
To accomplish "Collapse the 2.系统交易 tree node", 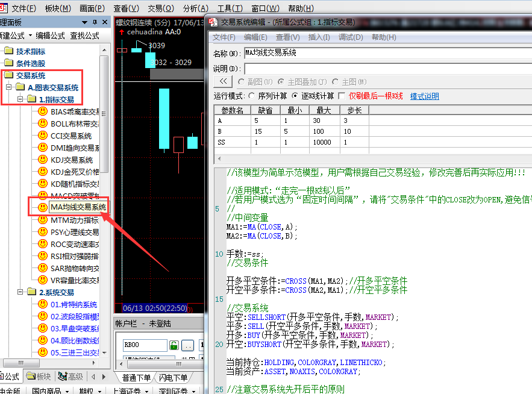I will pyautogui.click(x=20, y=292).
